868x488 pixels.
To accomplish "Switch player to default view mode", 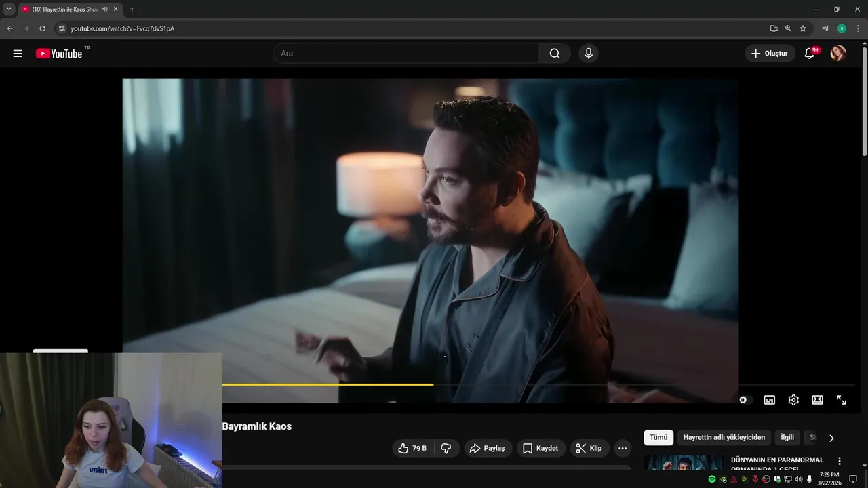I will coord(817,400).
